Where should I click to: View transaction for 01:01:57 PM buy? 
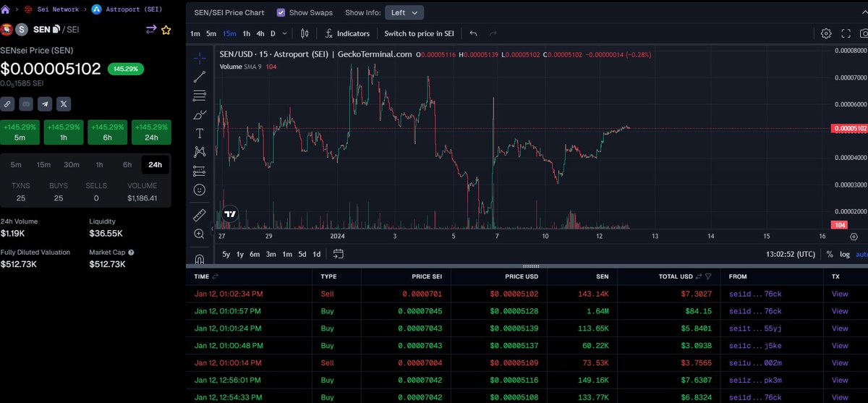(x=840, y=311)
